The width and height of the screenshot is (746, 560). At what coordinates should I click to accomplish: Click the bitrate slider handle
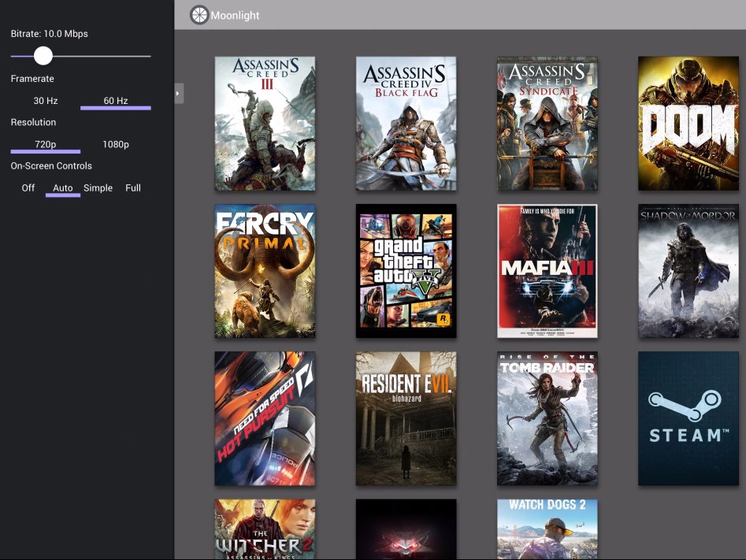(43, 56)
